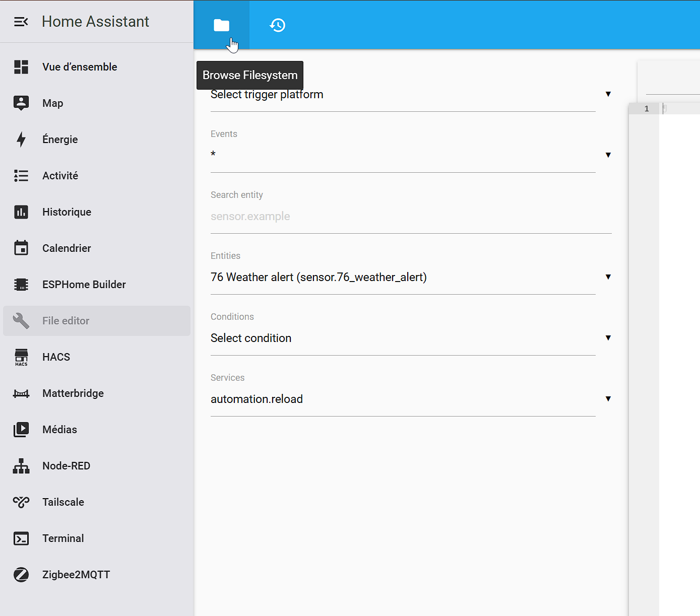Click the Node-RED sidebar icon
700x616 pixels.
(21, 466)
